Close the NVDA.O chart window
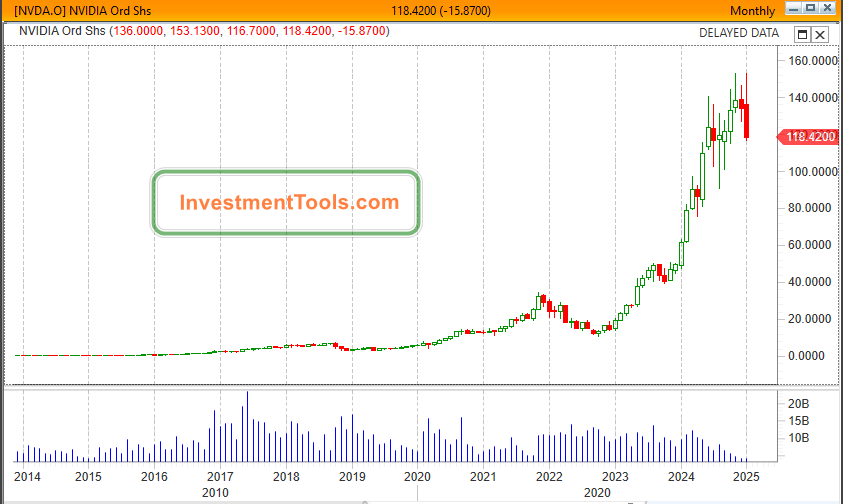 tap(827, 8)
